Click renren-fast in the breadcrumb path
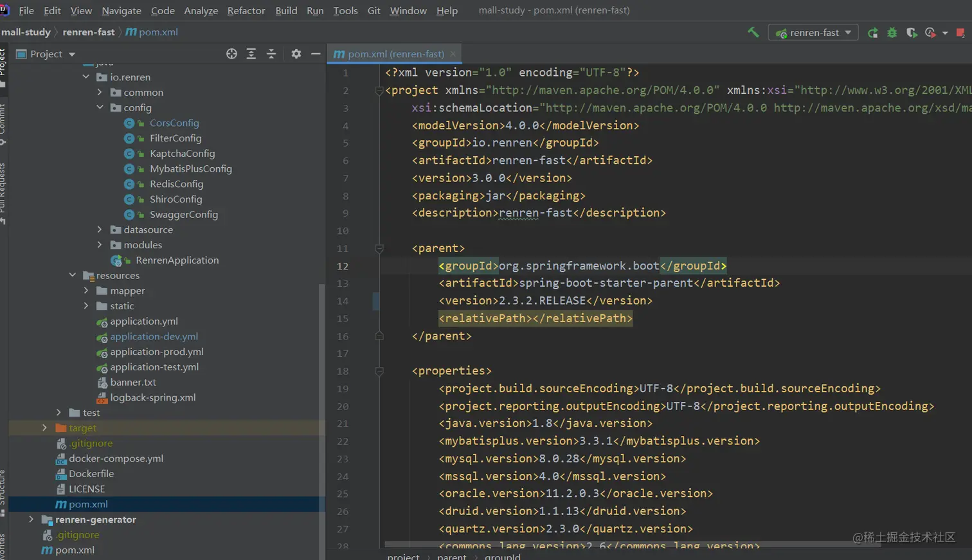The image size is (972, 560). pyautogui.click(x=89, y=32)
